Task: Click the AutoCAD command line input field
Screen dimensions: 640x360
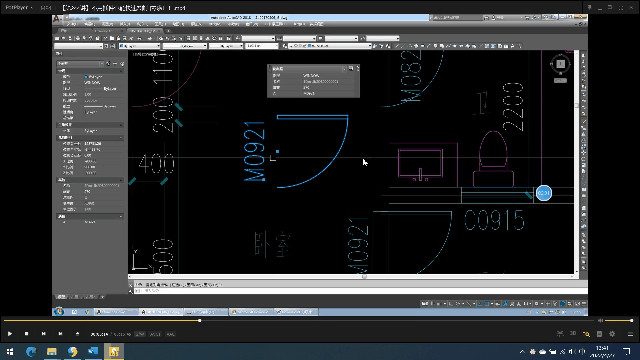Action: 361,291
